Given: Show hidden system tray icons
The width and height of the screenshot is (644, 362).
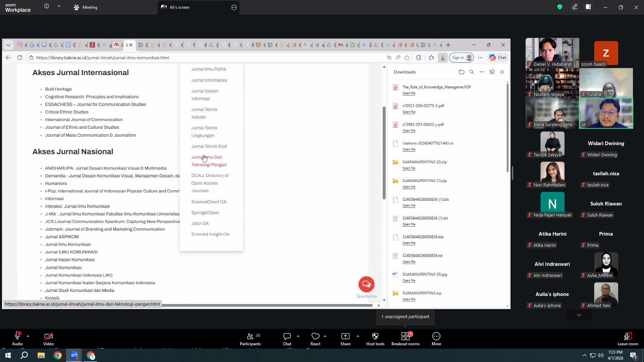Looking at the screenshot, I should coord(584,355).
